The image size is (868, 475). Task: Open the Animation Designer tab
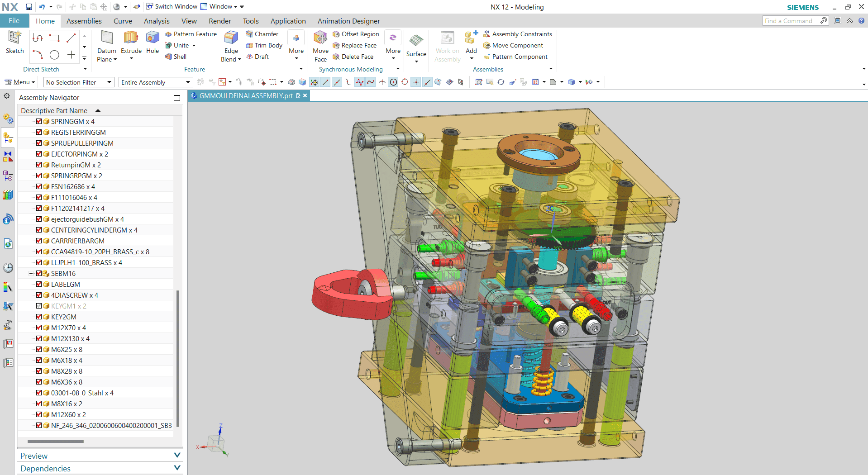pyautogui.click(x=348, y=21)
